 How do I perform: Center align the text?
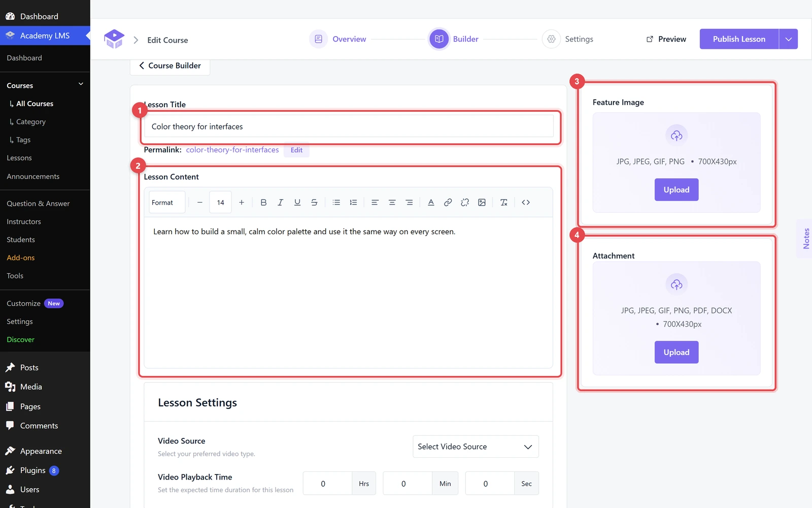coord(392,202)
